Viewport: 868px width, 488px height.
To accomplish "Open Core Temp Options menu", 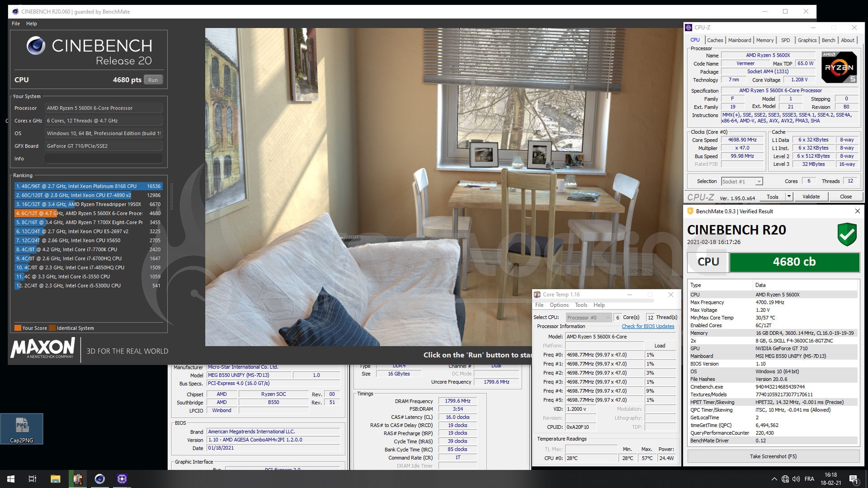I will point(559,305).
